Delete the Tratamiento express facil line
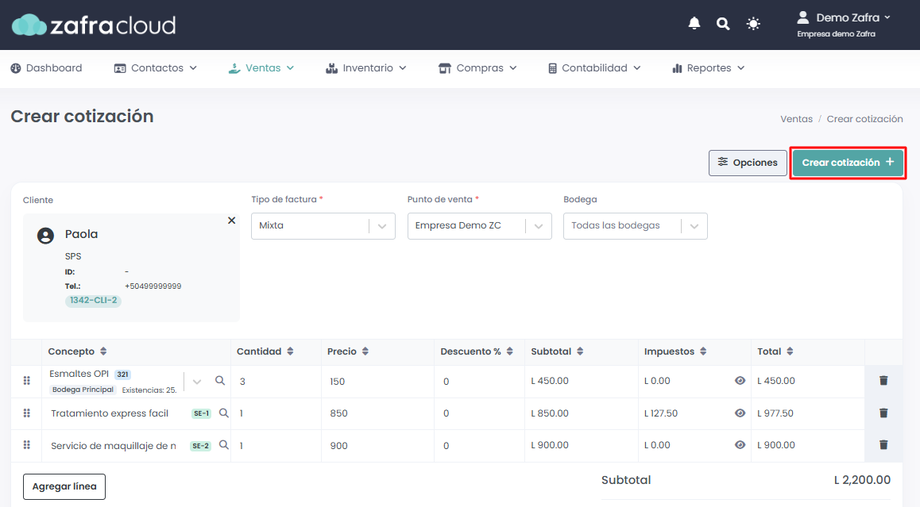 tap(883, 413)
